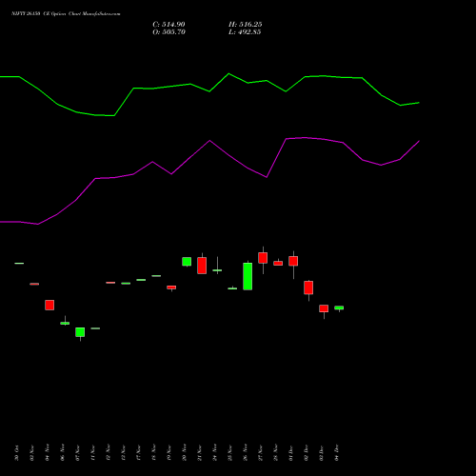Screen dimensions: 476x476
Task: Click the red candle for 04 Nov
Action: pyautogui.click(x=50, y=305)
